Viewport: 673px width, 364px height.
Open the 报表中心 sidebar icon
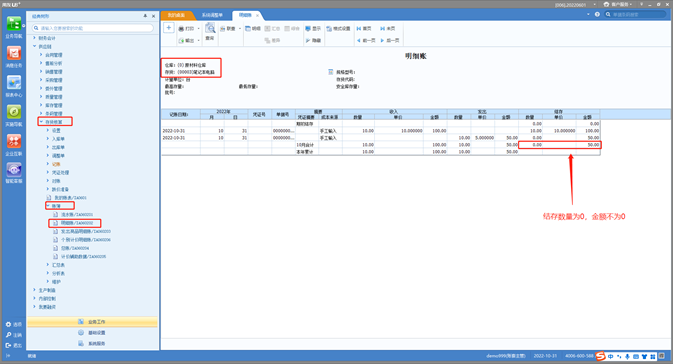(14, 82)
